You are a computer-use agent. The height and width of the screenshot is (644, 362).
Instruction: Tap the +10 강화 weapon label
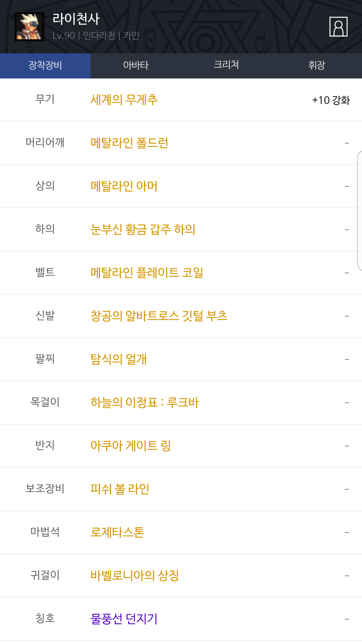pyautogui.click(x=331, y=100)
